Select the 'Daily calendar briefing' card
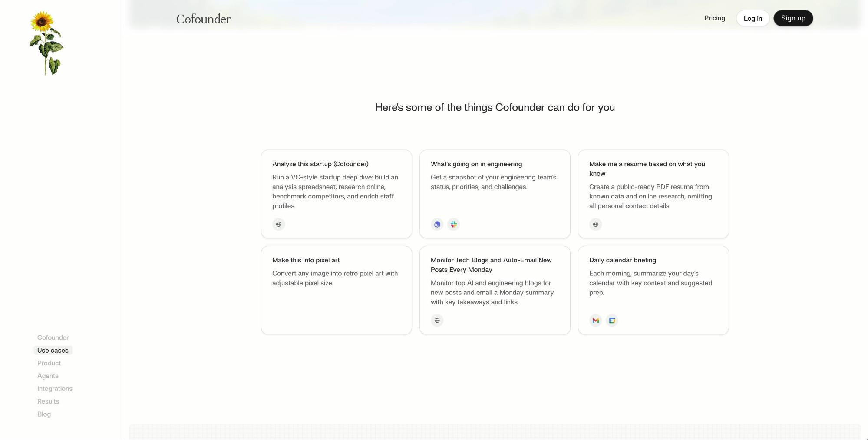 coord(653,290)
